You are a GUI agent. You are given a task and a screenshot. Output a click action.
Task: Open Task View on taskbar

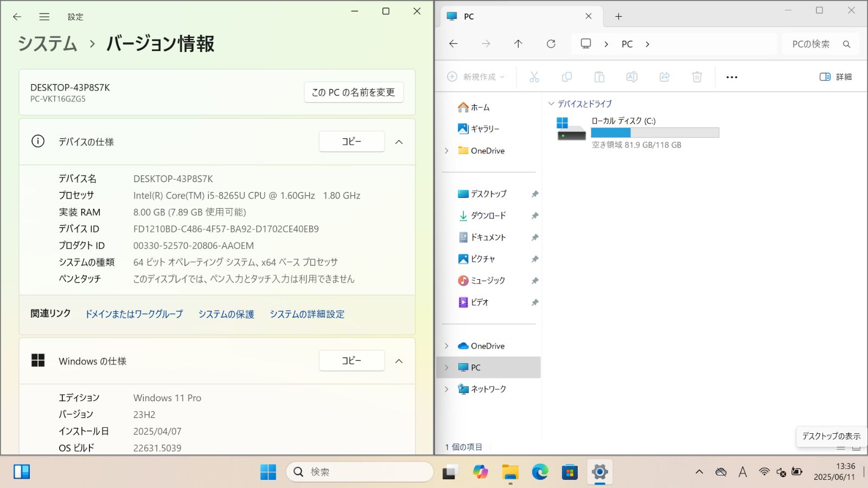(450, 472)
